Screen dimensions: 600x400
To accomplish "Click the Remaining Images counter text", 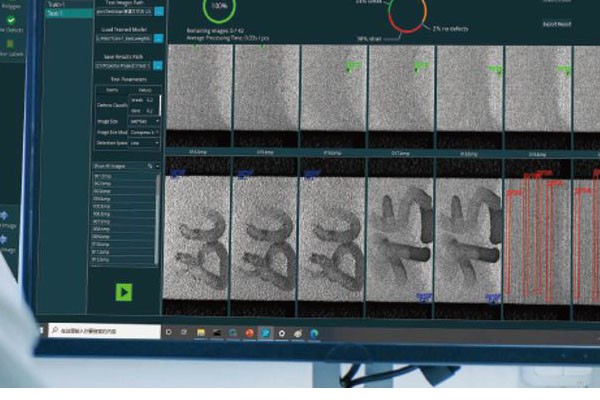I will [x=215, y=31].
